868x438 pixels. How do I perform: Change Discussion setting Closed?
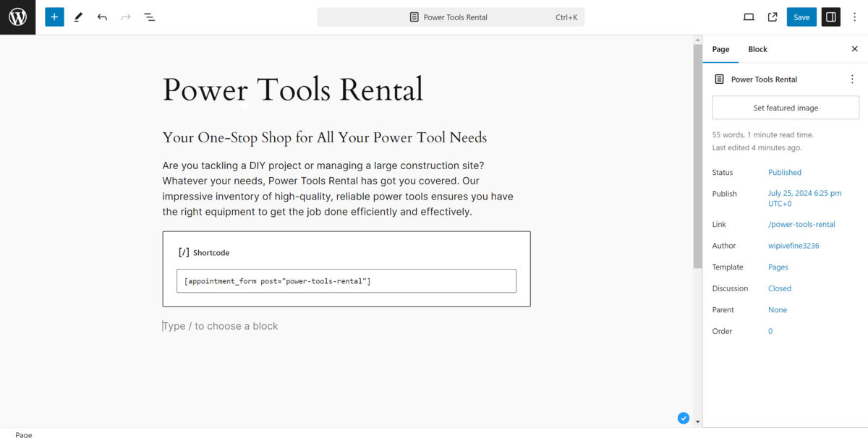780,288
